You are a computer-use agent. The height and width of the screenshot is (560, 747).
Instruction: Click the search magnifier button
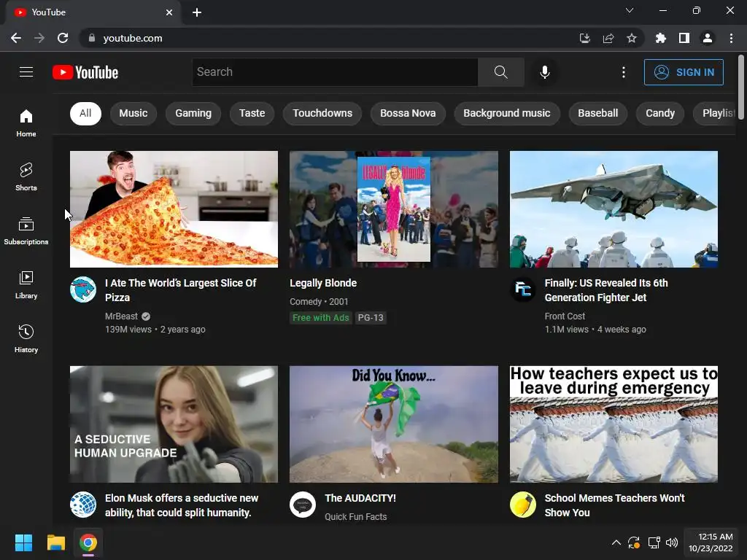(x=500, y=72)
